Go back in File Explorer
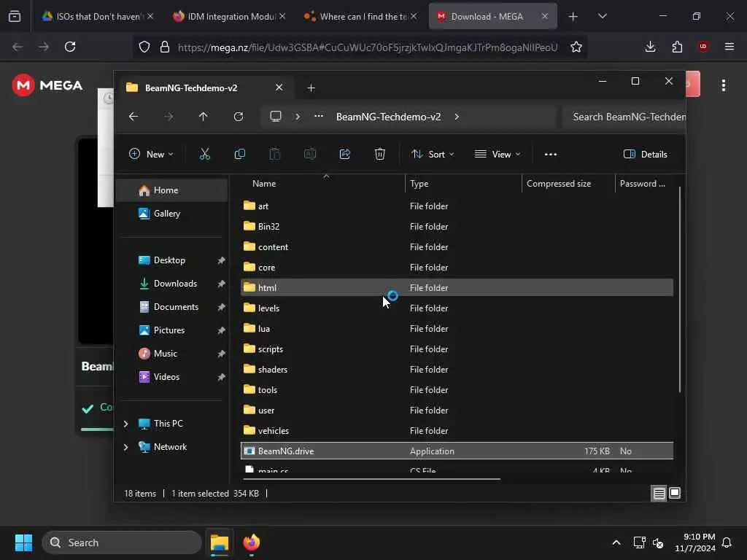The height and width of the screenshot is (560, 747). pos(133,117)
